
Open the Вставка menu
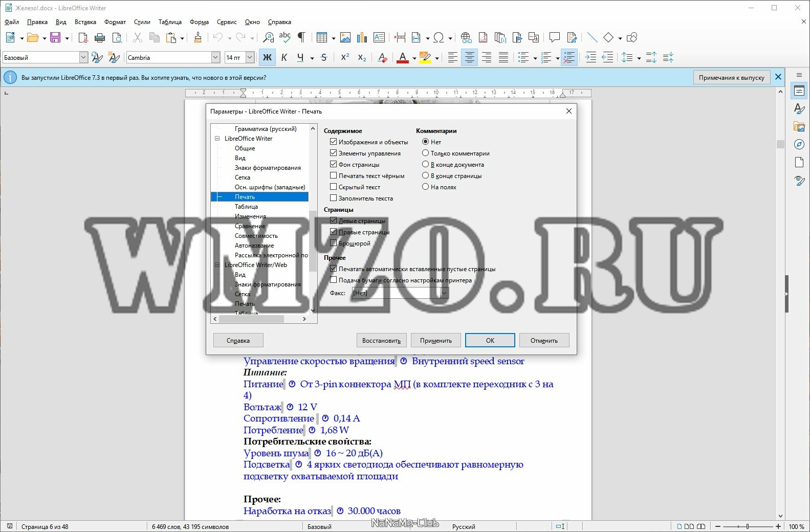(x=85, y=22)
